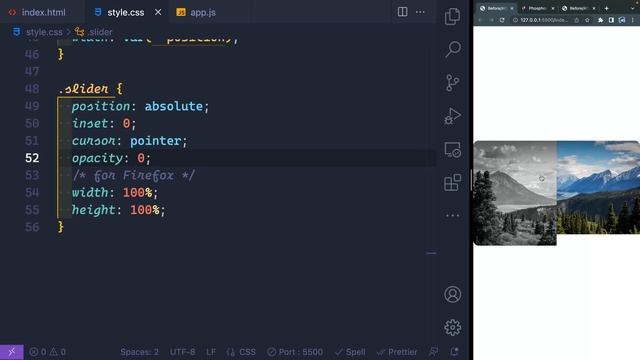
Task: Reload the page in the browser
Action: [x=502, y=20]
